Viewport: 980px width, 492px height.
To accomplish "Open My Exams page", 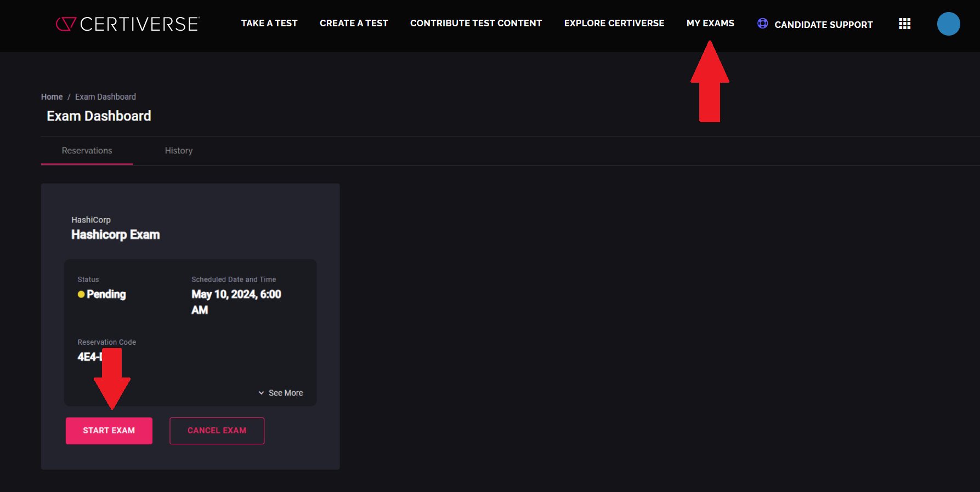I will tap(710, 23).
